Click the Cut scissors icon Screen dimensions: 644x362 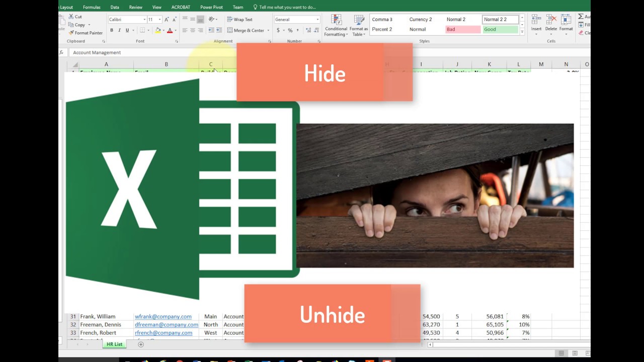coord(71,17)
